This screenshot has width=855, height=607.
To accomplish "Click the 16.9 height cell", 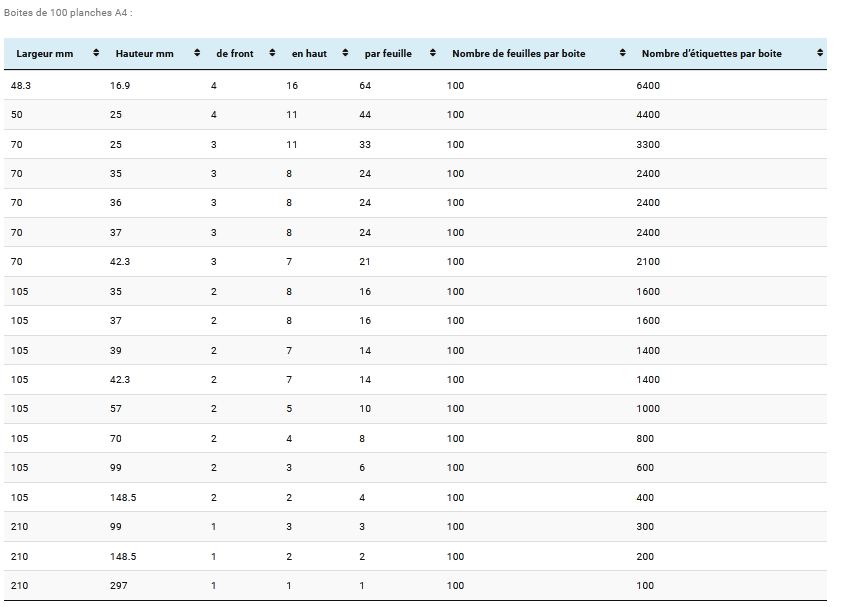I will point(120,86).
